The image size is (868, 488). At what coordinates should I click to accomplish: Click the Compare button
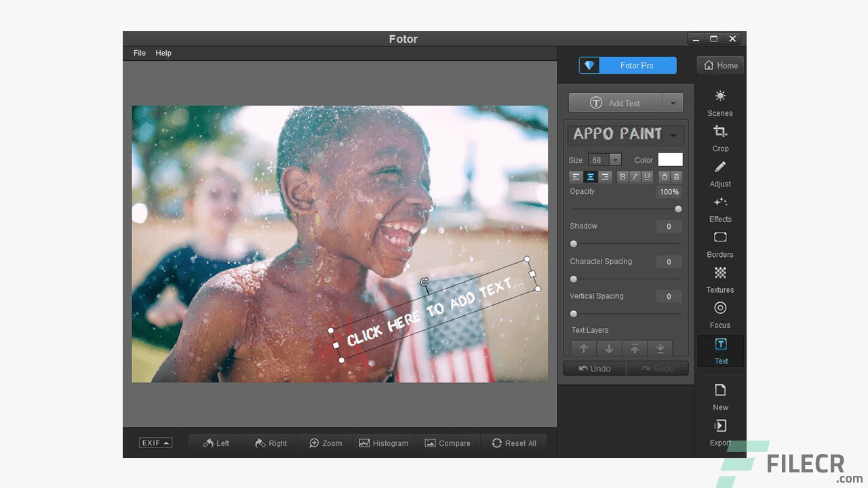click(x=448, y=443)
